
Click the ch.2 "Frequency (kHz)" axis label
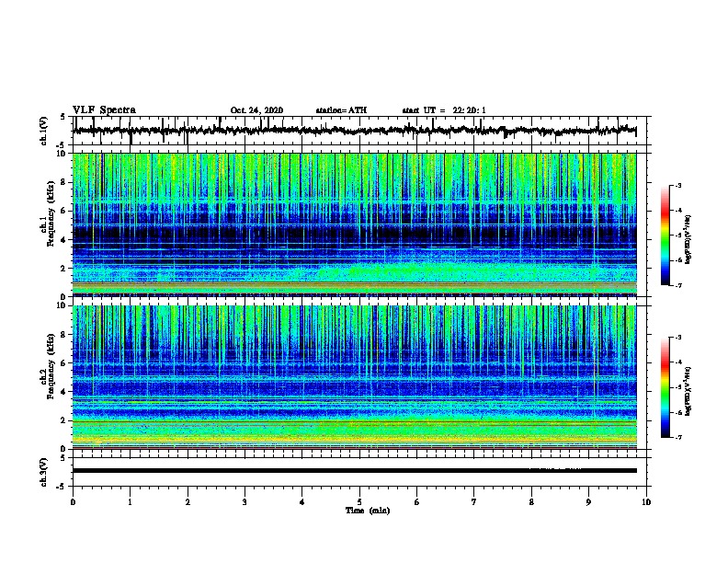pos(51,366)
